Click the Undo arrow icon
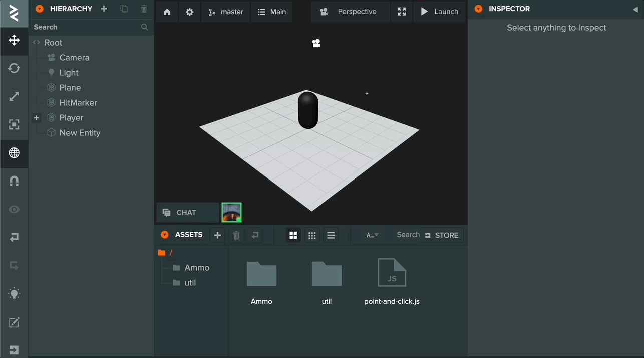Viewport: 644px width, 358px height. [x=14, y=237]
